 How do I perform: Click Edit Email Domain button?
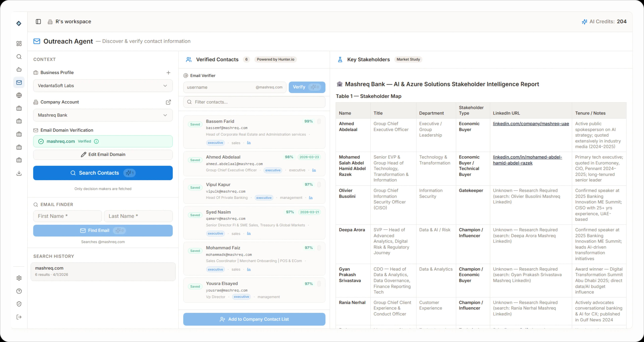tap(103, 155)
